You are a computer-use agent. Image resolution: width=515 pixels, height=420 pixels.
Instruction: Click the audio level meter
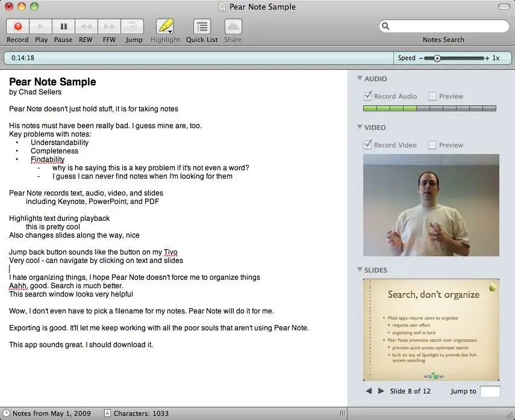coord(429,108)
